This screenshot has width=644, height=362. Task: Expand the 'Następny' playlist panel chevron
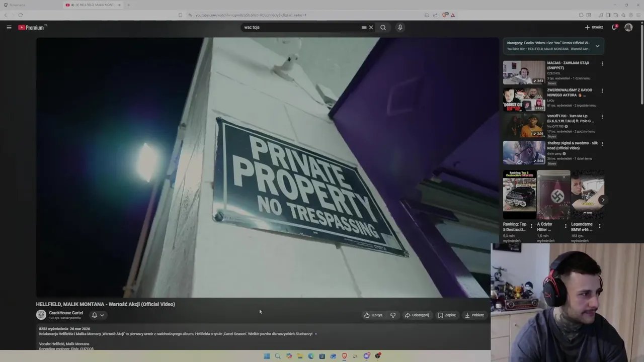pyautogui.click(x=597, y=46)
